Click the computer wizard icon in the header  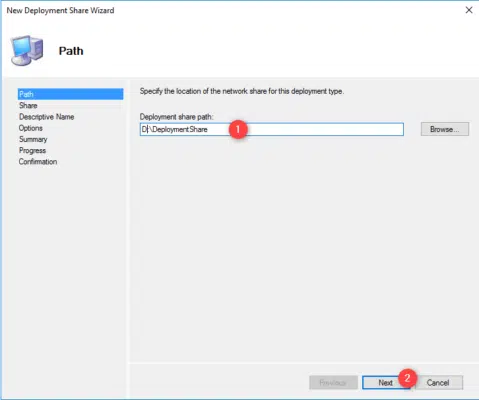[27, 51]
